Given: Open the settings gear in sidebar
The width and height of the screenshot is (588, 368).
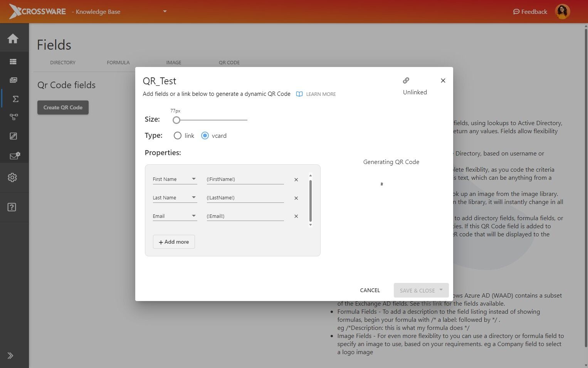Looking at the screenshot, I should [x=12, y=177].
